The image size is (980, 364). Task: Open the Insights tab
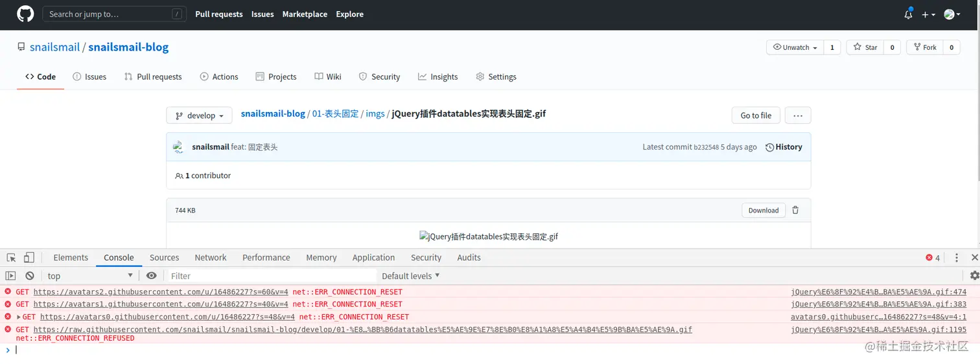pos(438,76)
